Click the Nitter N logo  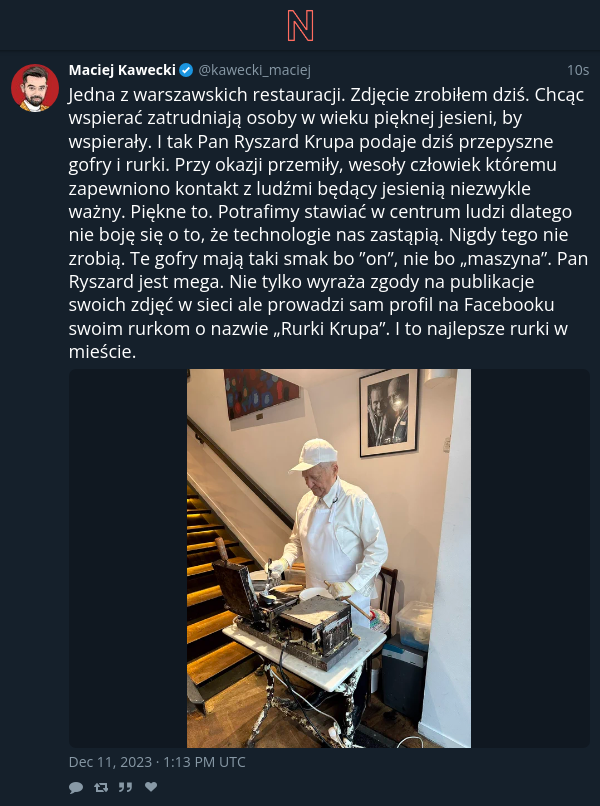(x=300, y=25)
